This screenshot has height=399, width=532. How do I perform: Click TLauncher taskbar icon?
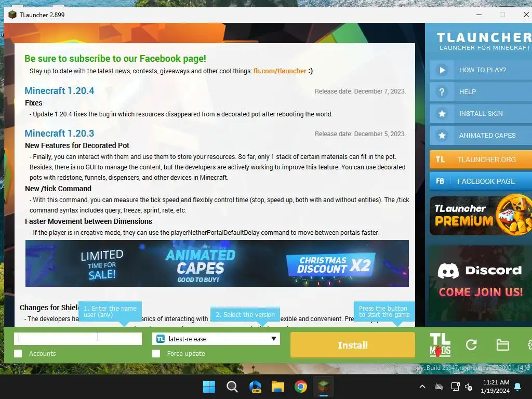[323, 387]
